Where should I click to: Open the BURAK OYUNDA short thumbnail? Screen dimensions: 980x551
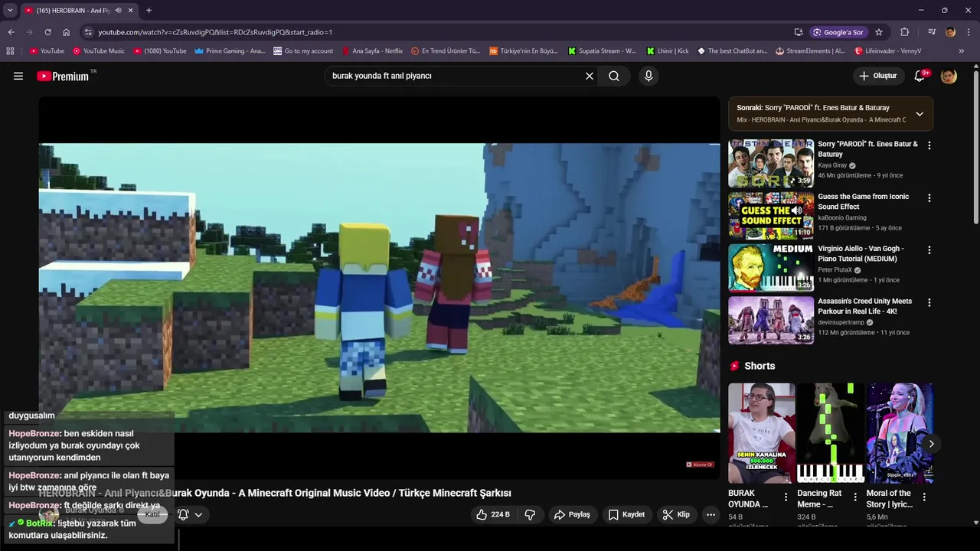point(762,433)
